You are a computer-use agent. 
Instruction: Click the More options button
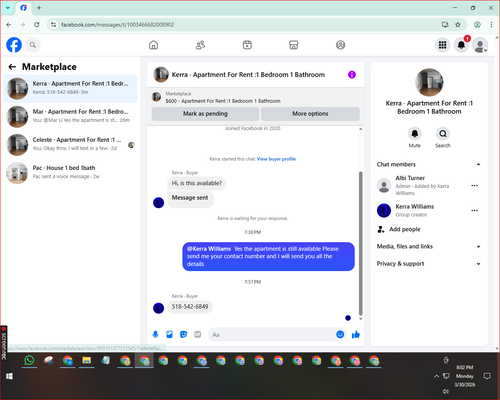(310, 114)
